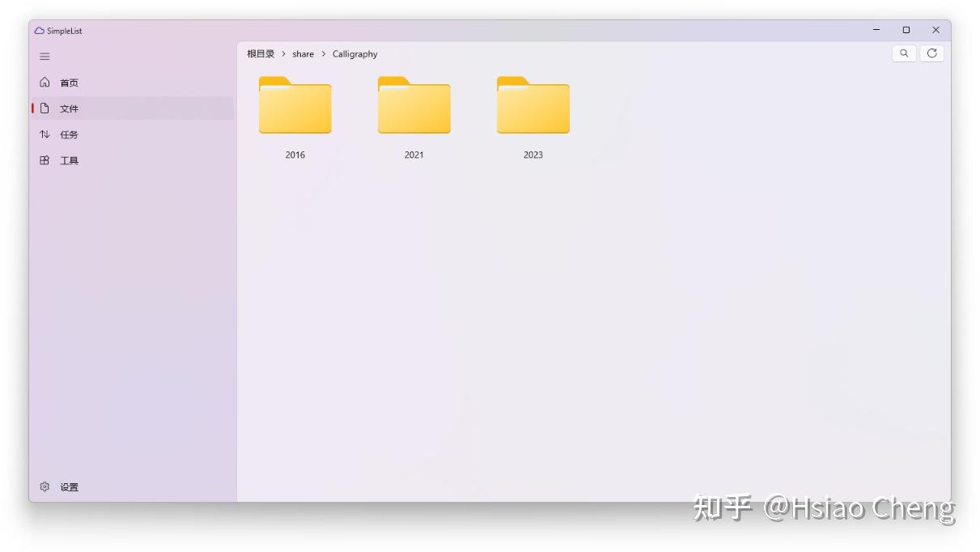The image size is (980, 552).
Task: Switch to the 首页 section
Action: click(68, 82)
